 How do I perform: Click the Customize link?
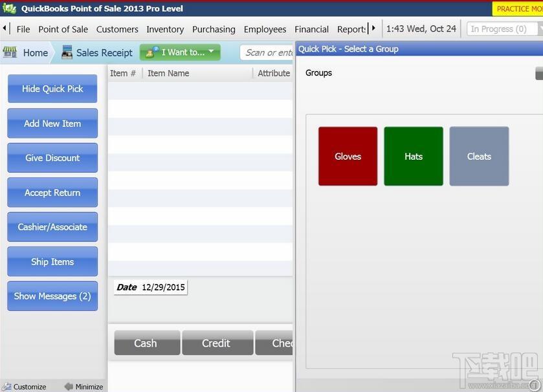click(29, 387)
